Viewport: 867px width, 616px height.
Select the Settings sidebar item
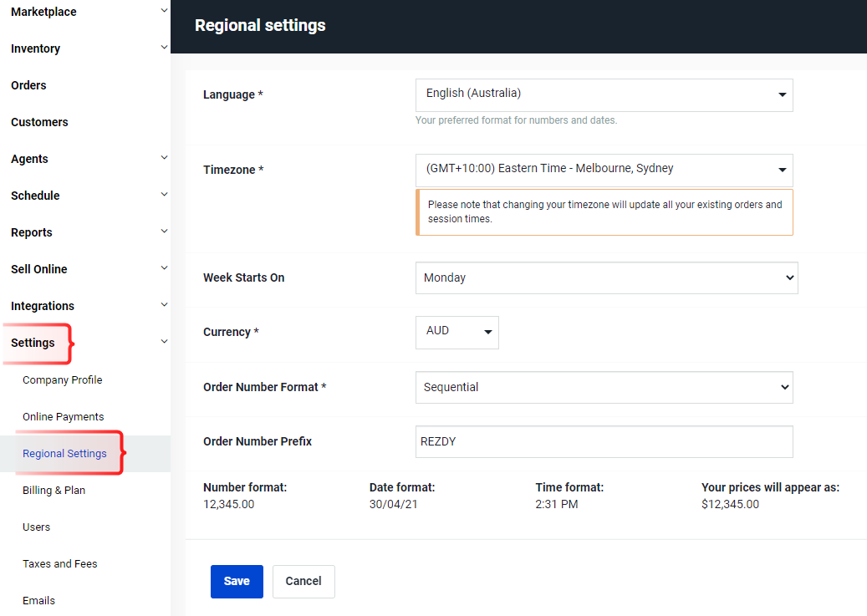[33, 343]
